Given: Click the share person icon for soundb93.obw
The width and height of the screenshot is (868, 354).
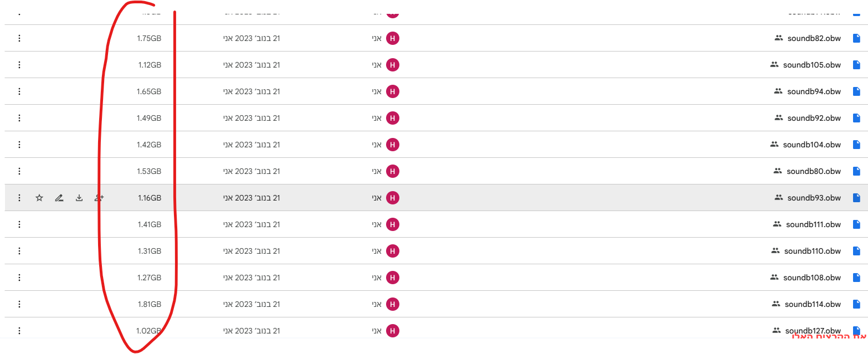Looking at the screenshot, I should (99, 198).
